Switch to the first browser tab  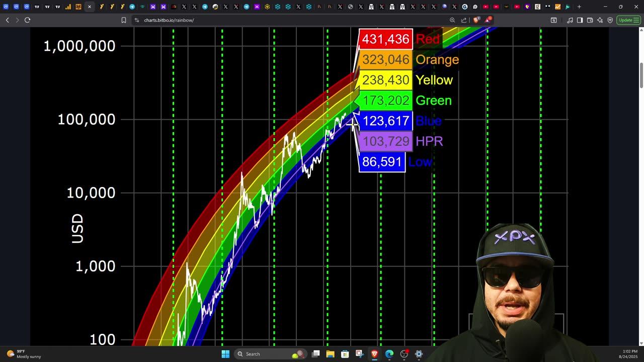(x=6, y=7)
